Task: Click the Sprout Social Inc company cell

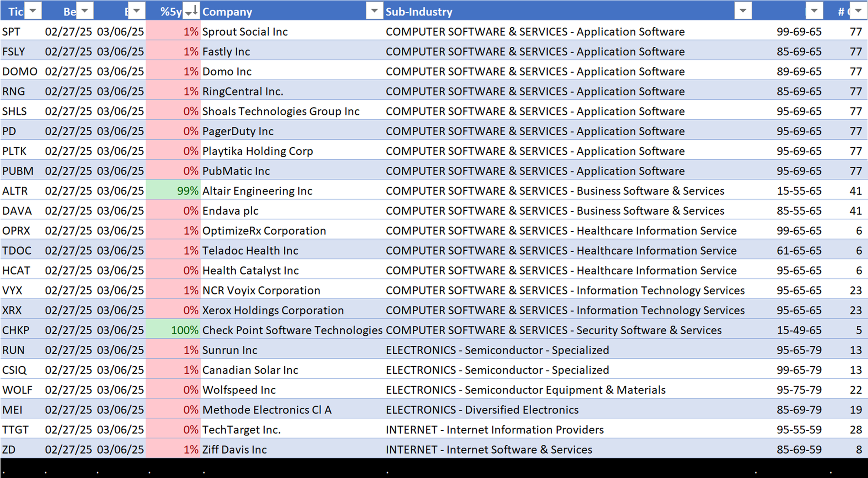Action: [245, 32]
